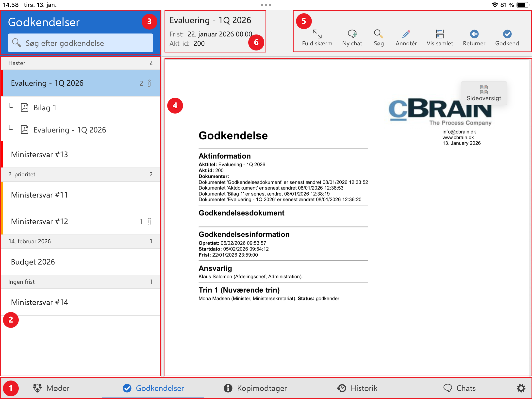Select the Evaluering - 1Q 2026 approval
532x399 pixels.
pyautogui.click(x=81, y=83)
